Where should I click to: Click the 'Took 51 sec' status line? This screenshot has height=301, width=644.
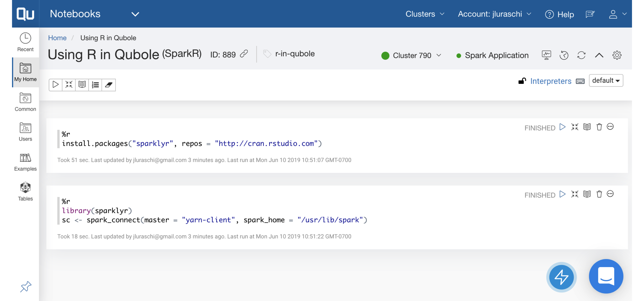point(204,160)
